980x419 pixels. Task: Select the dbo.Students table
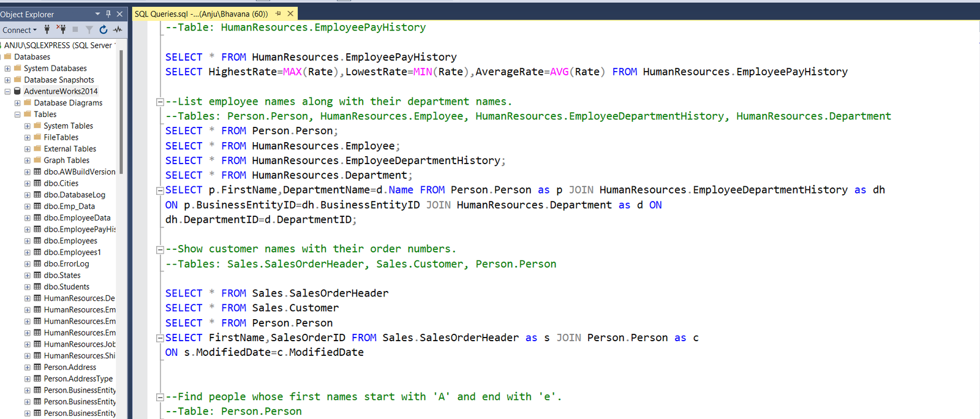66,287
